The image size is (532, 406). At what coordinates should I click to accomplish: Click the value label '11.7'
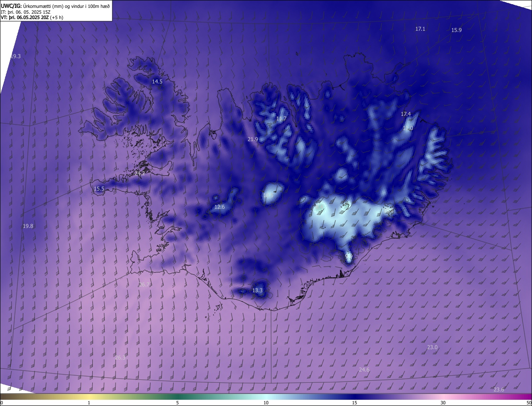[281, 119]
